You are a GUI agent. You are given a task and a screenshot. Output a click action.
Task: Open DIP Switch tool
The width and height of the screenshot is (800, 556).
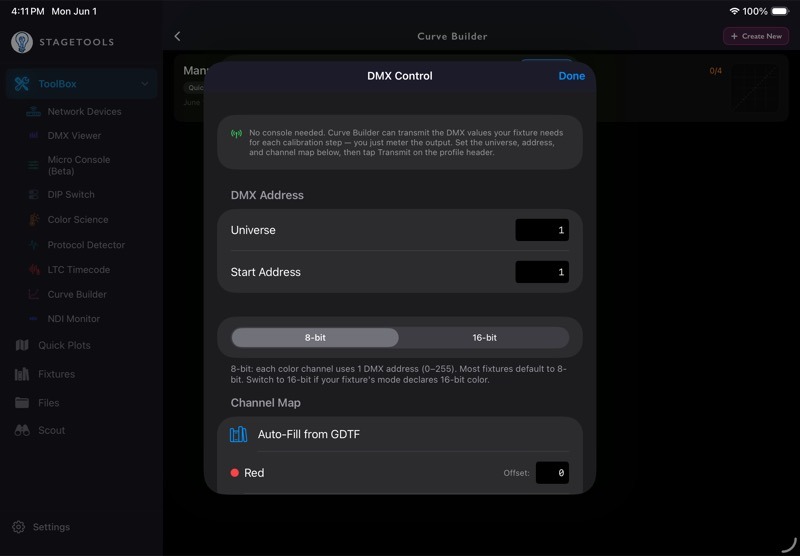[71, 195]
